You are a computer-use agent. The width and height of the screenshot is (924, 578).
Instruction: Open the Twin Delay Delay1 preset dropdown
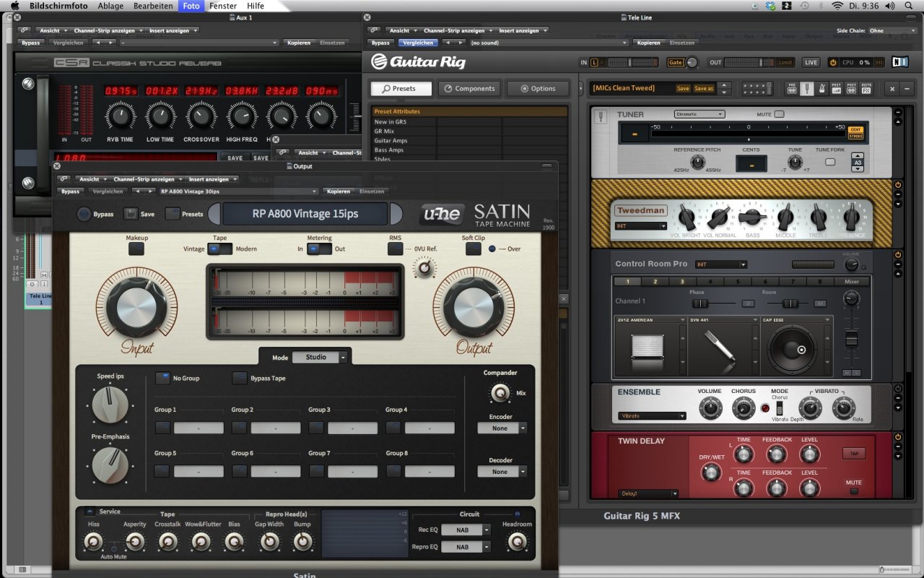coord(648,494)
